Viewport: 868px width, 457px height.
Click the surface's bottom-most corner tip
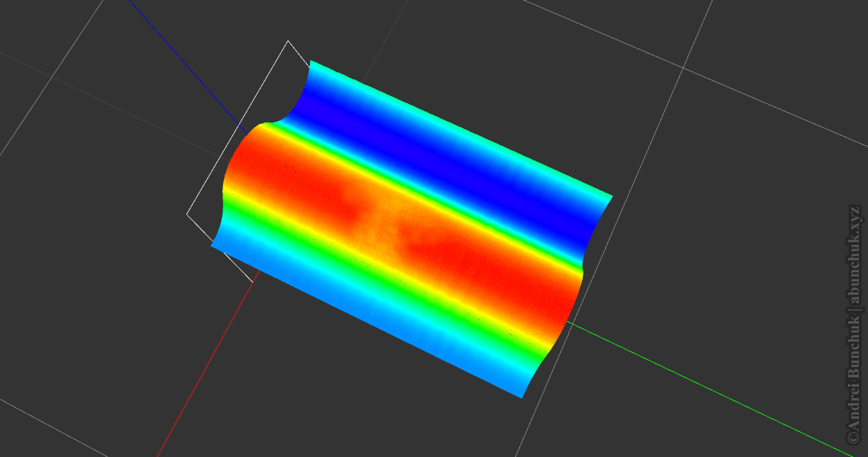coord(522,398)
